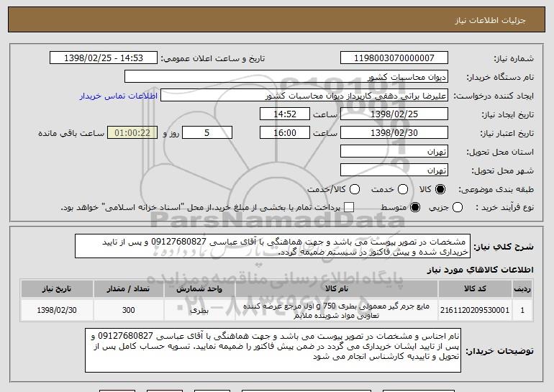This screenshot has height=392, width=554.
Task: Click the remaining days field 5
Action: 207,133
